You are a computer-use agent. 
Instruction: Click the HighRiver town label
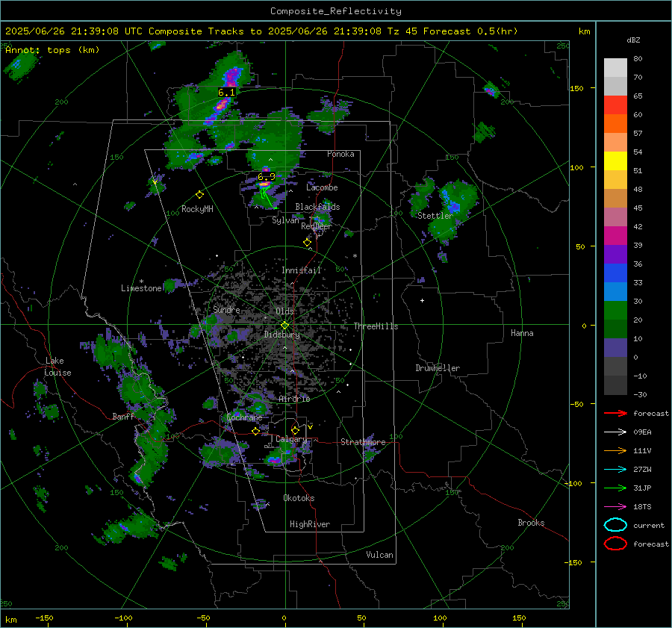coord(310,524)
